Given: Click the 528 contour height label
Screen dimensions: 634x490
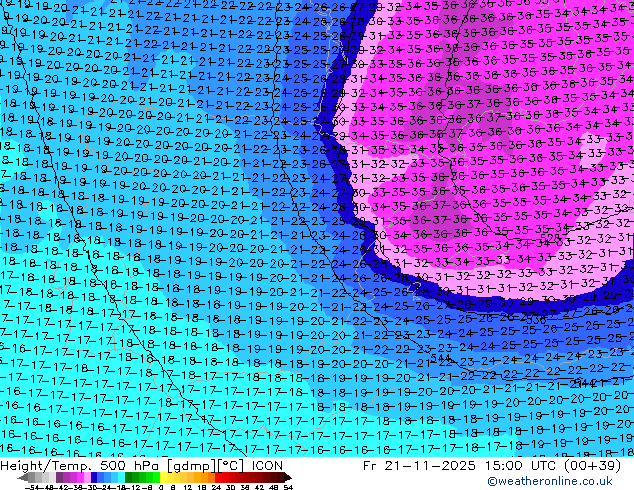Looking at the screenshot, I should click(x=550, y=238).
